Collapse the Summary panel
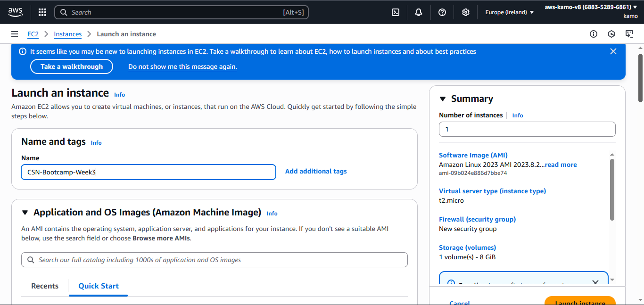 [442, 99]
